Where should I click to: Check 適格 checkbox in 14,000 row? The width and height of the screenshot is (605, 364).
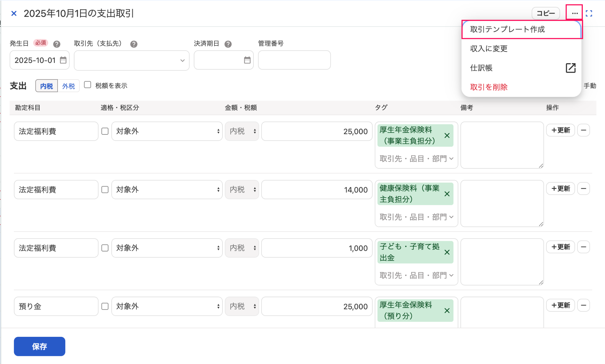tap(105, 190)
